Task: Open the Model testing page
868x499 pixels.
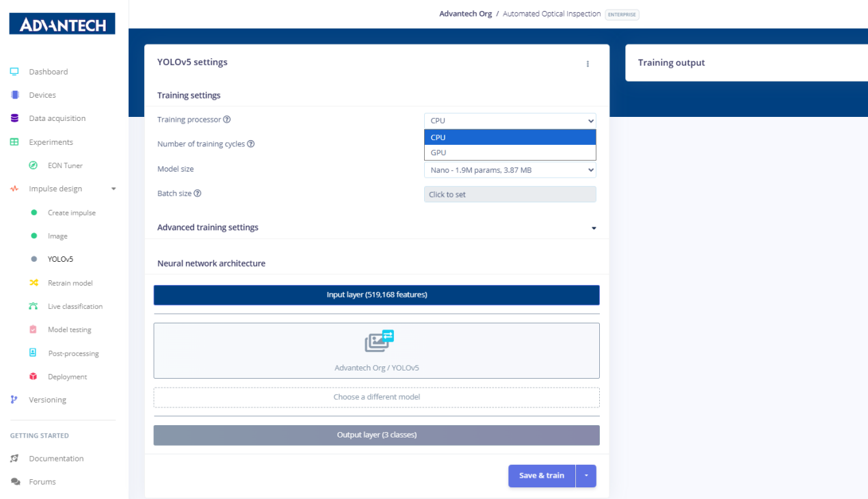Action: click(x=70, y=329)
